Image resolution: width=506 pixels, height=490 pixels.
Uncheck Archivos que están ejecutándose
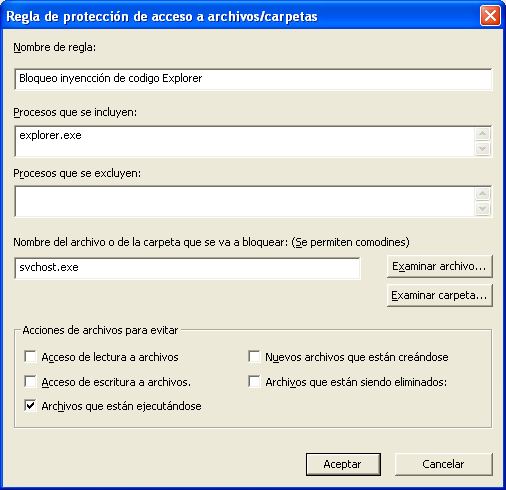30,406
